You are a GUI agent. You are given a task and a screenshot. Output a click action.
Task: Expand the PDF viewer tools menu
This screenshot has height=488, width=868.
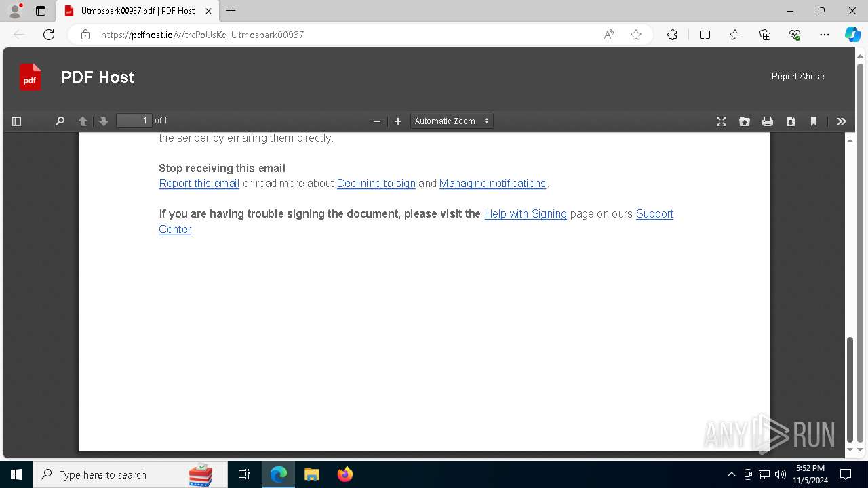click(842, 121)
